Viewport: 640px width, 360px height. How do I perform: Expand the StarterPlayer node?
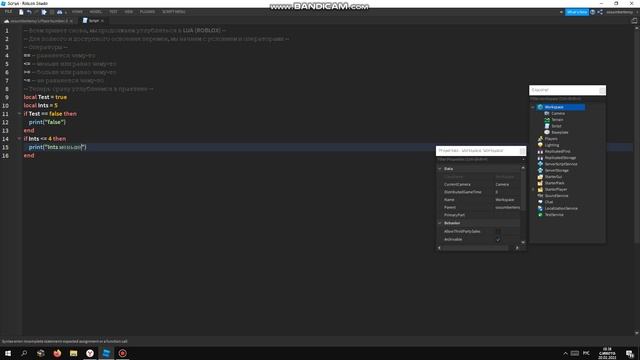coord(533,189)
